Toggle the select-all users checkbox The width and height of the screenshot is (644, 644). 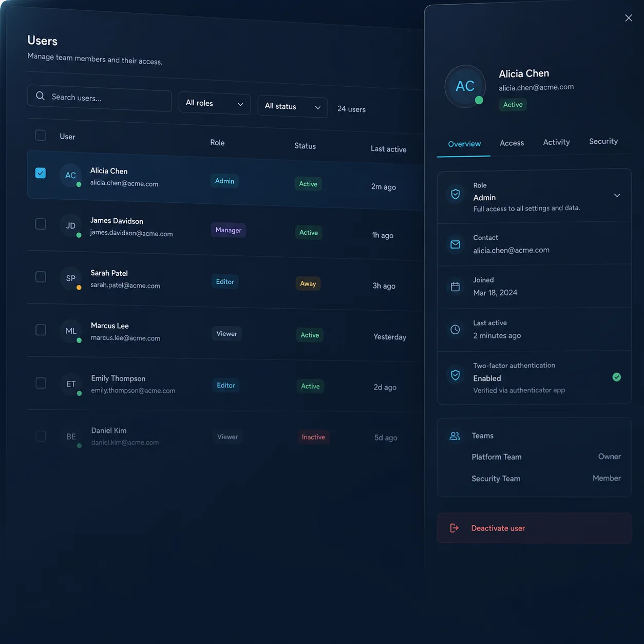[x=40, y=135]
